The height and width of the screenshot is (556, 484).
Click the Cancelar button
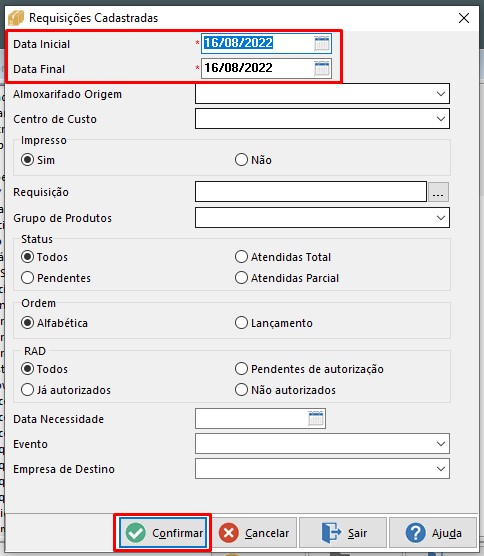tap(255, 533)
